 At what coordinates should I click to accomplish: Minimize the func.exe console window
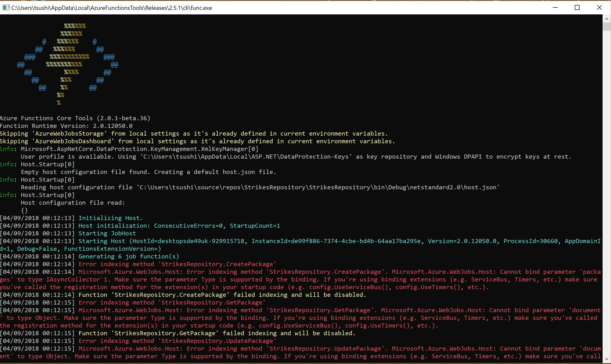[555, 8]
